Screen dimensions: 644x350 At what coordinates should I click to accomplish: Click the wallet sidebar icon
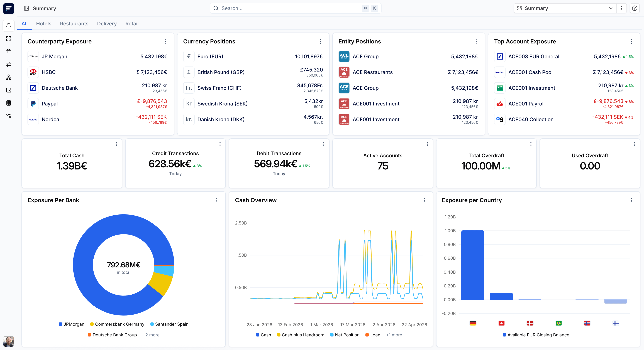(x=9, y=90)
